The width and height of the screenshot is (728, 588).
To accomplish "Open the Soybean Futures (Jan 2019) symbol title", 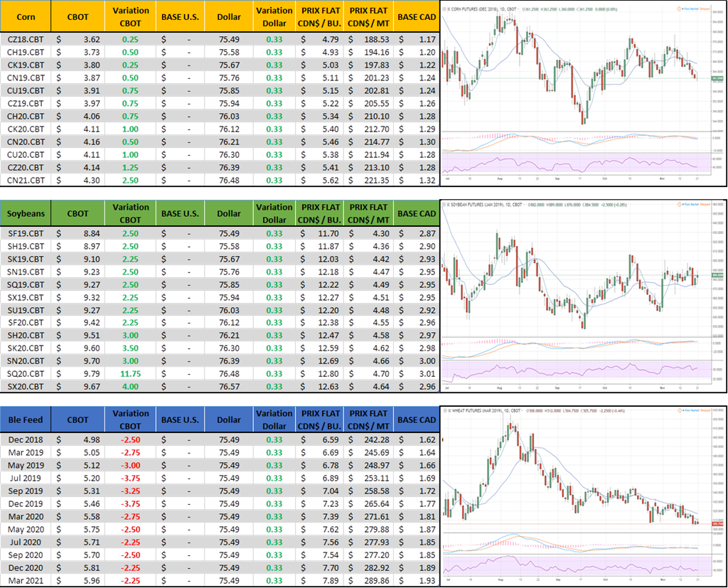I will (x=485, y=206).
